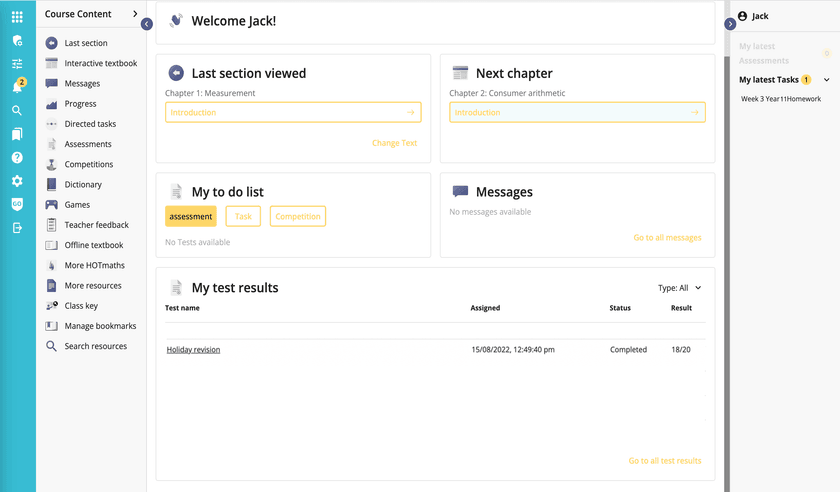Open the Holiday revision test link
Viewport: 840px width, 492px height.
(193, 350)
